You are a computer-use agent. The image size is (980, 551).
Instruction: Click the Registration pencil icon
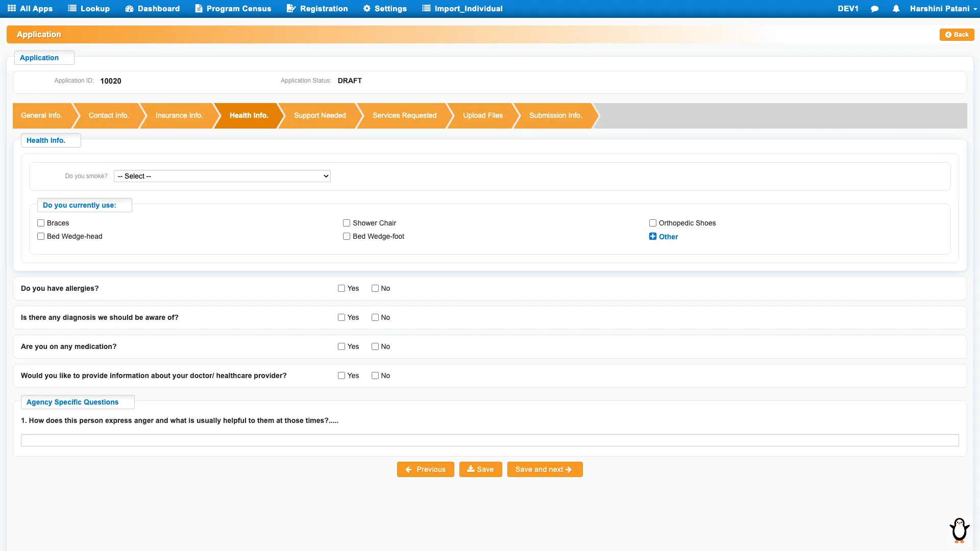[291, 9]
